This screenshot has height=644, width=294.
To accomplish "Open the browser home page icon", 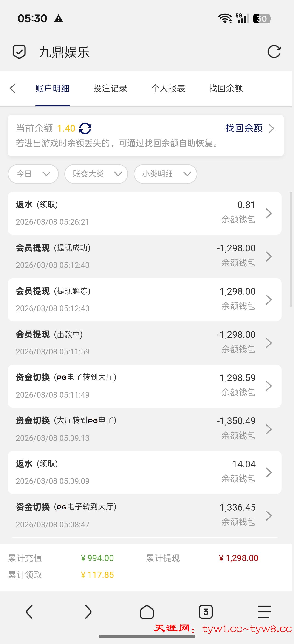I will 147,612.
